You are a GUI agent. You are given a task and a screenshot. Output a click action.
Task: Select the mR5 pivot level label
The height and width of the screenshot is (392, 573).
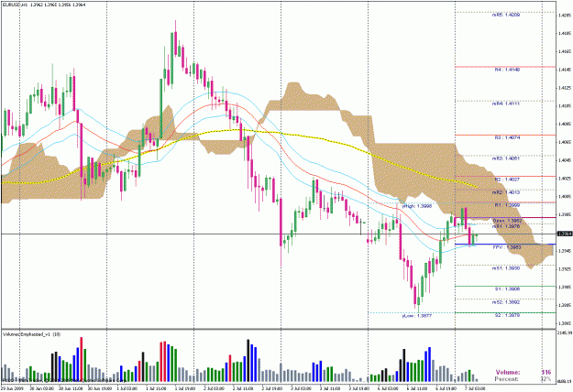pyautogui.click(x=506, y=15)
